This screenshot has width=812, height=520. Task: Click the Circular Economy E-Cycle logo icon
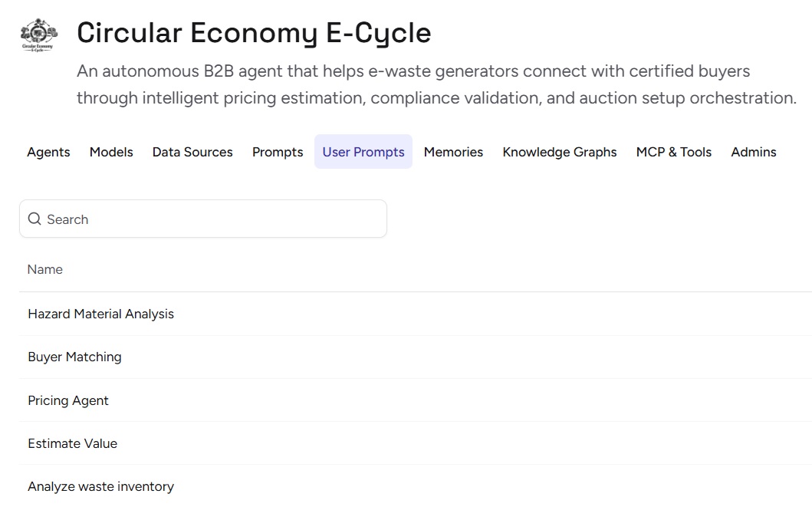39,35
